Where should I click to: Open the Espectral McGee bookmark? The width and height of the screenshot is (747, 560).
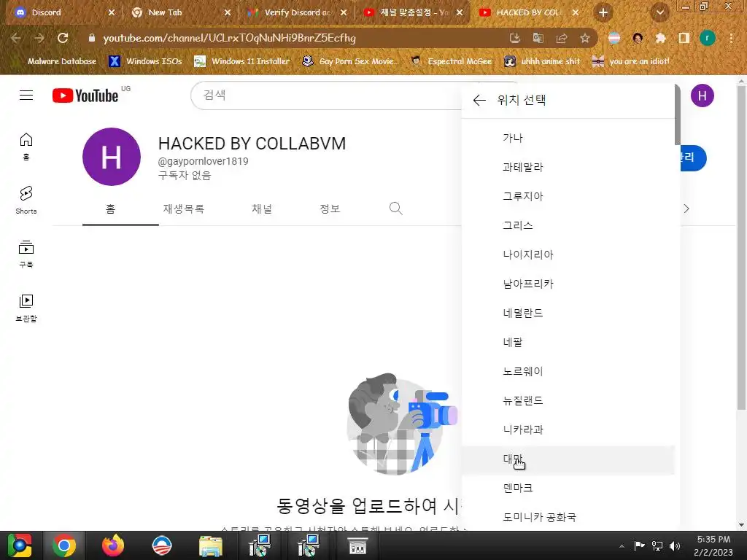click(451, 61)
